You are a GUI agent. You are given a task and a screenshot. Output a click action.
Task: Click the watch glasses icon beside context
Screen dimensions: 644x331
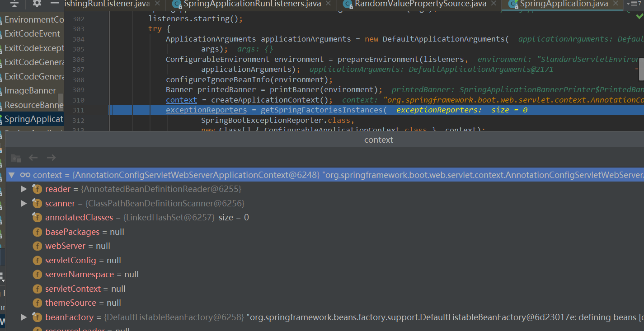(x=25, y=175)
